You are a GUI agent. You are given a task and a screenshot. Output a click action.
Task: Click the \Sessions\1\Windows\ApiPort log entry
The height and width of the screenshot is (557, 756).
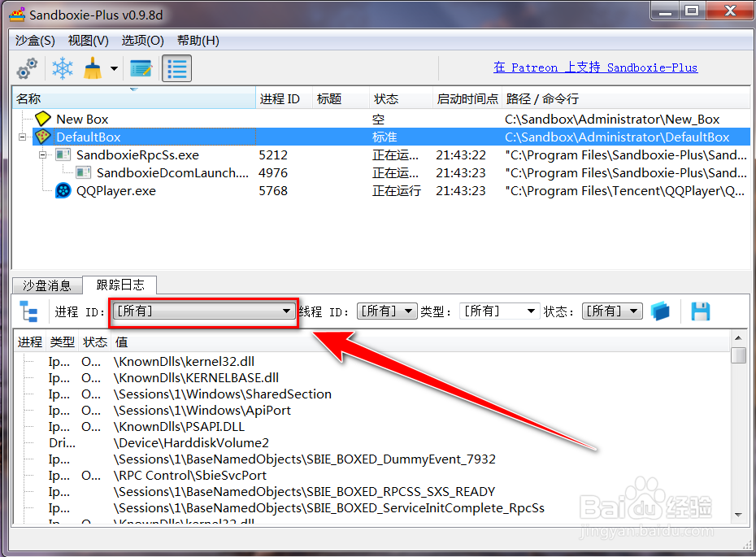pyautogui.click(x=202, y=411)
